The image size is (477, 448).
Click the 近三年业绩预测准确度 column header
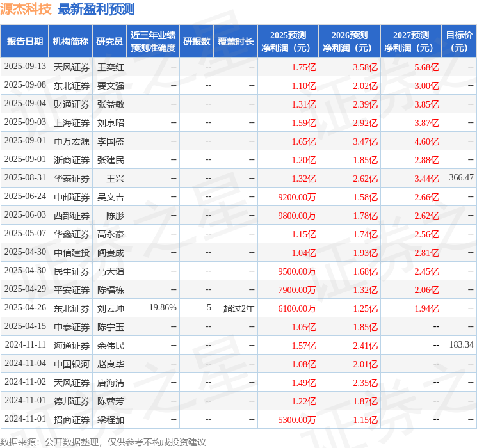click(153, 42)
